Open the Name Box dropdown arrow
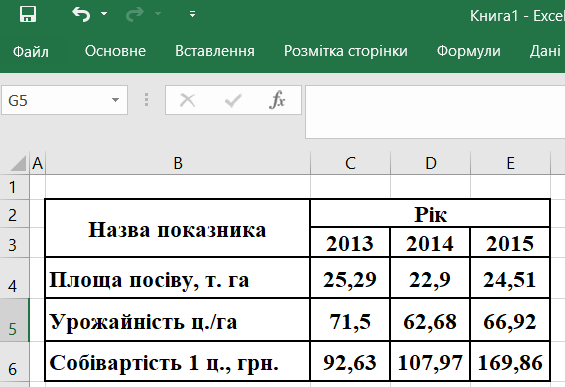The image size is (565, 387). [115, 100]
